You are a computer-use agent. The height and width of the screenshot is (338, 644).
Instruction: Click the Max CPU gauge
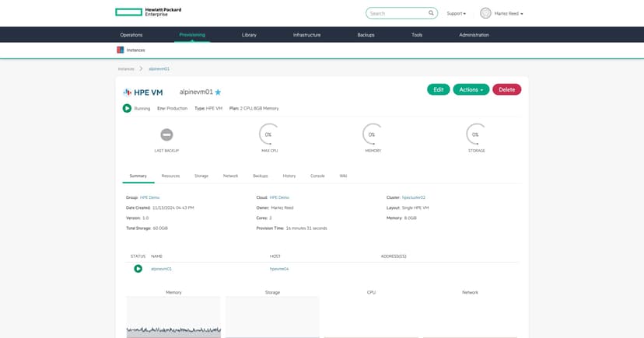pos(269,134)
